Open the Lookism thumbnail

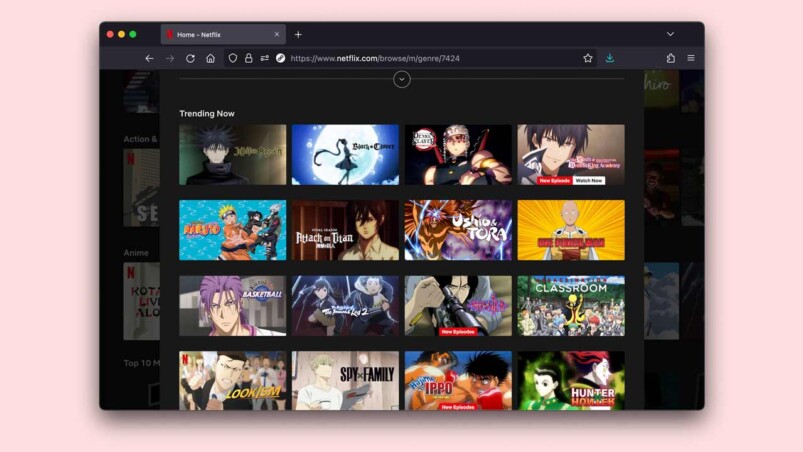[233, 380]
